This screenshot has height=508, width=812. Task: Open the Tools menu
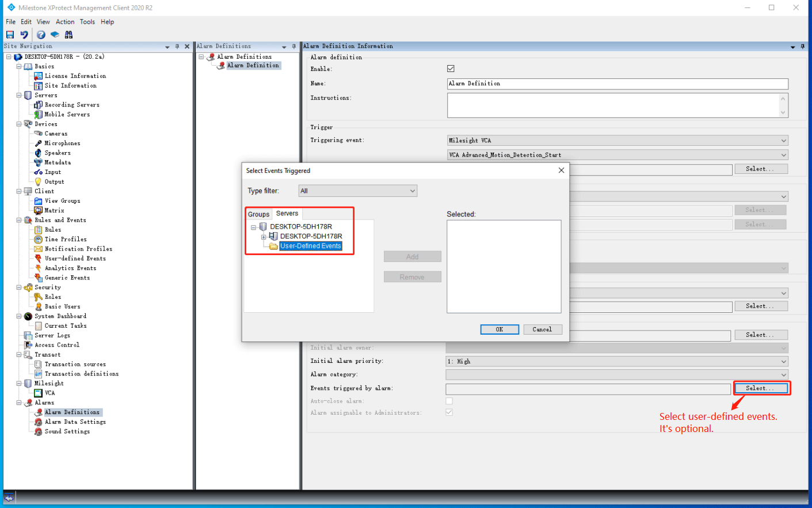pos(87,22)
